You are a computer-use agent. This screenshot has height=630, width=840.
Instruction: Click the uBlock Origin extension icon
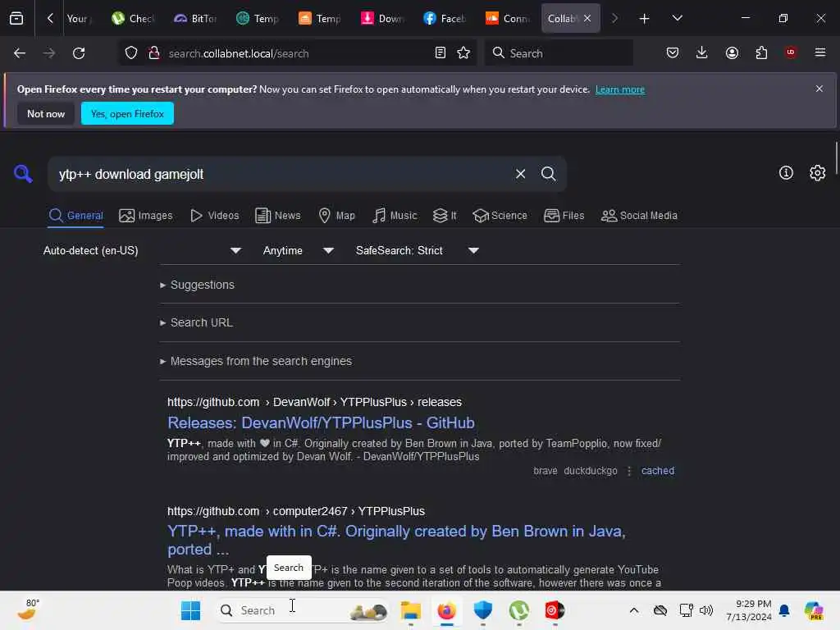[790, 52]
